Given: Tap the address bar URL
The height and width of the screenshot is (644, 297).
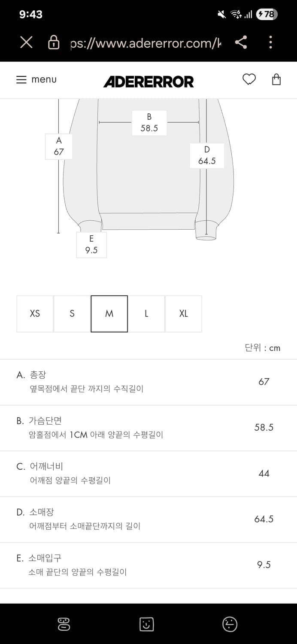Looking at the screenshot, I should coord(146,43).
